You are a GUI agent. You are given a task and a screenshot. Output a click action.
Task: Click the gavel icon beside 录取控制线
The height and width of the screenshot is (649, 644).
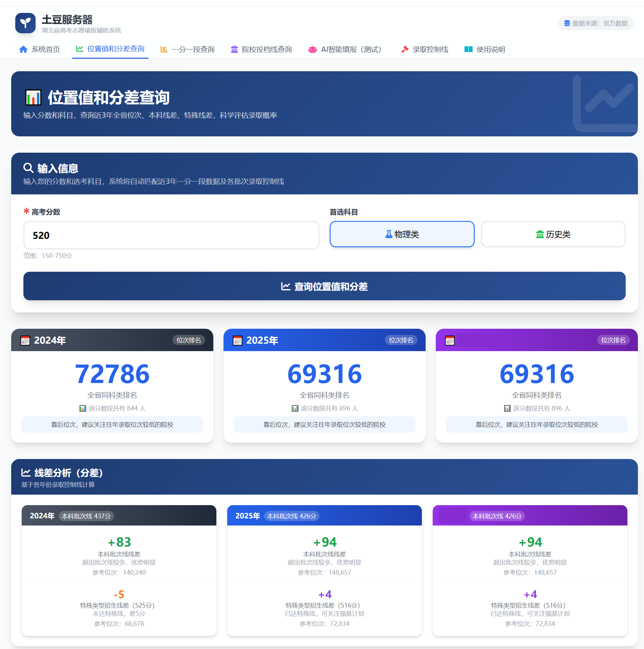point(405,50)
